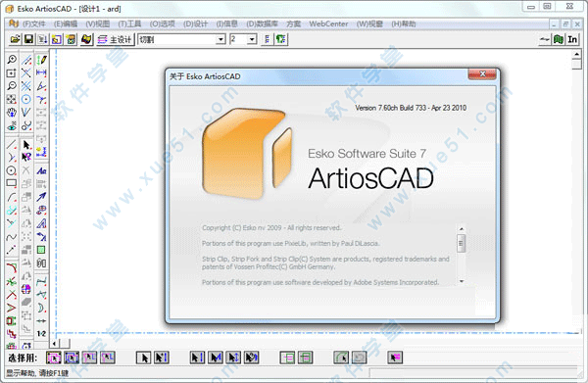Select the red fillet blend tool

click(x=12, y=268)
